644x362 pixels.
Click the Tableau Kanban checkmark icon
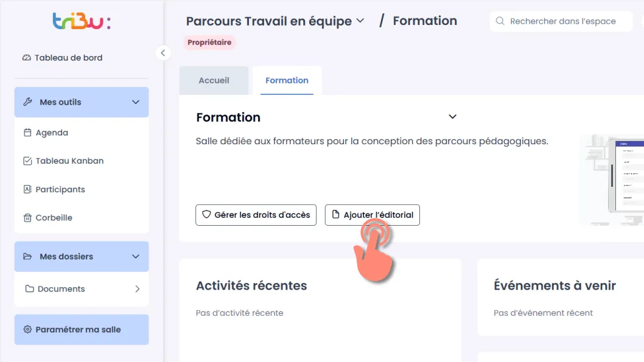pyautogui.click(x=27, y=161)
